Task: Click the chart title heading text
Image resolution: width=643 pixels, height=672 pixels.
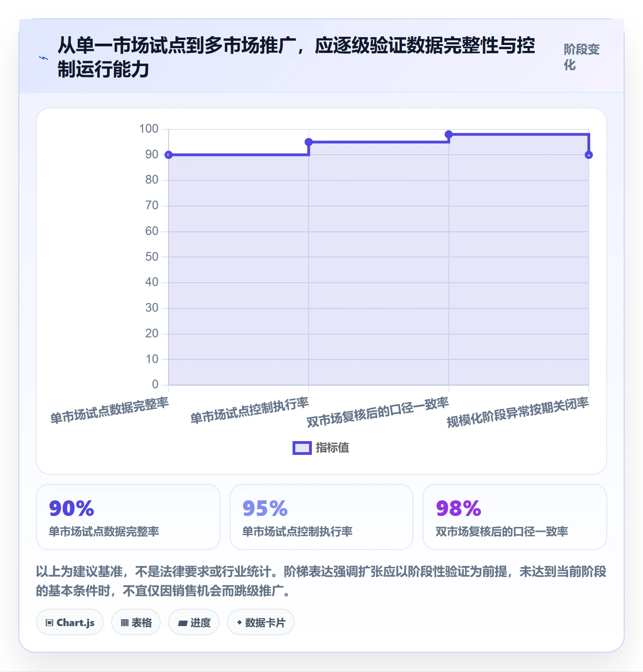Action: [296, 57]
